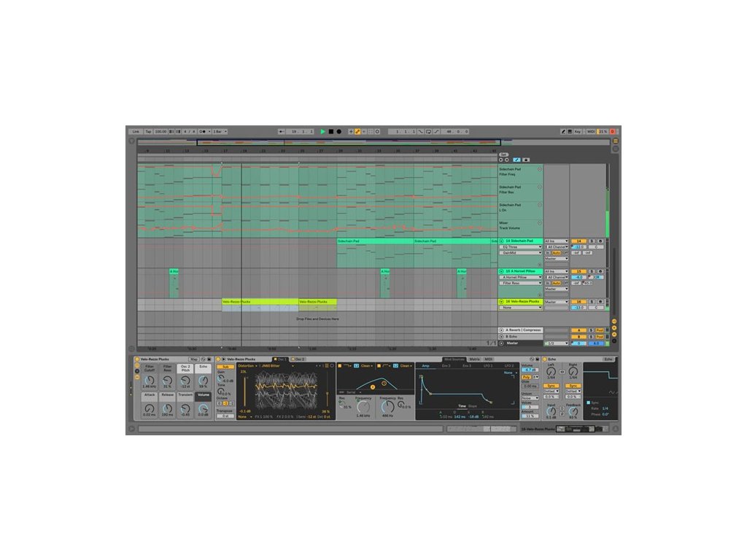The image size is (747, 560).
Task: Toggle the track 15 activator button
Action: point(578,271)
